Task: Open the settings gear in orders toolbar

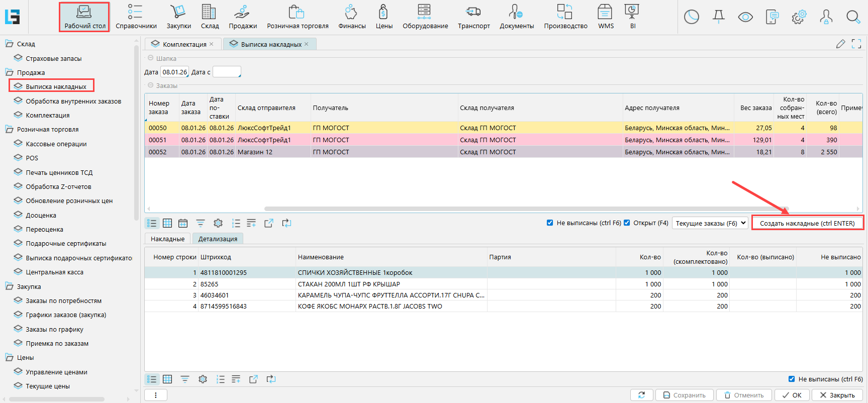Action: click(218, 223)
